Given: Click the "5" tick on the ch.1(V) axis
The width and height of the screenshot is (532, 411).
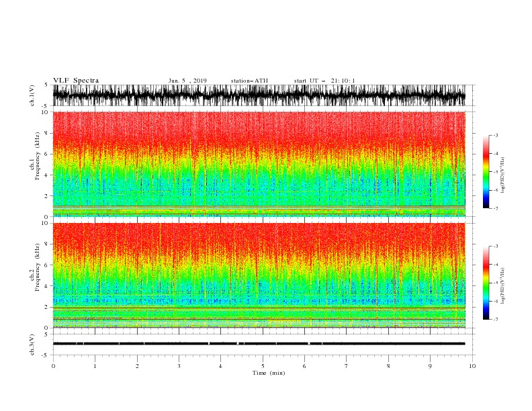Looking at the screenshot, I should point(46,85).
